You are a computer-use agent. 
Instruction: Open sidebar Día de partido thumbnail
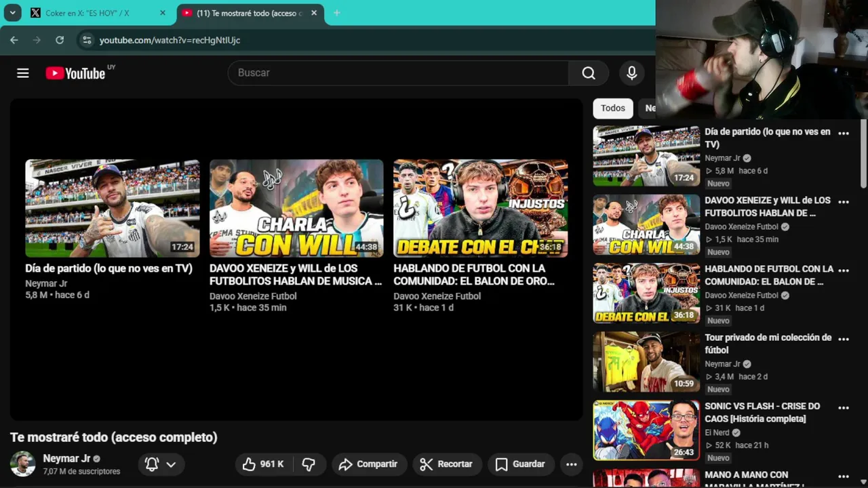646,156
